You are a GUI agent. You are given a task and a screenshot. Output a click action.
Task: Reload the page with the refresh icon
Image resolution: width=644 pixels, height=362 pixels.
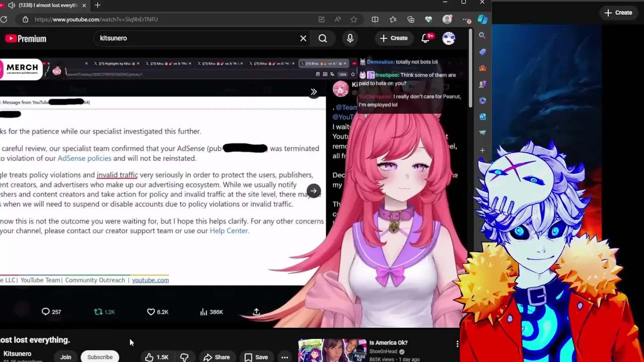pyautogui.click(x=4, y=19)
